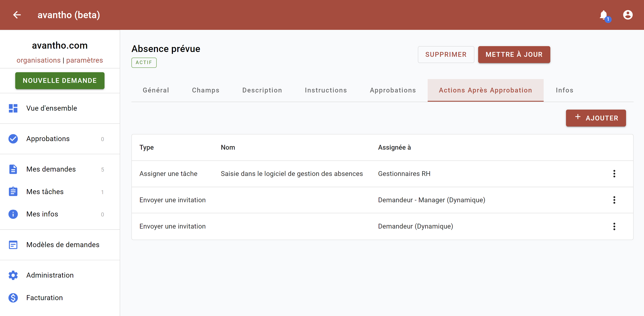Open Facturation in sidebar

tap(60, 298)
